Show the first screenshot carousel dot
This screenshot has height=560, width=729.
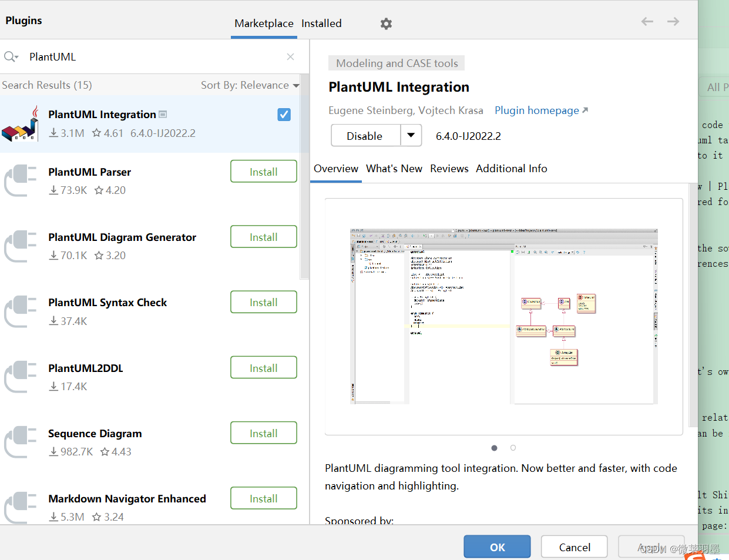[x=494, y=448]
